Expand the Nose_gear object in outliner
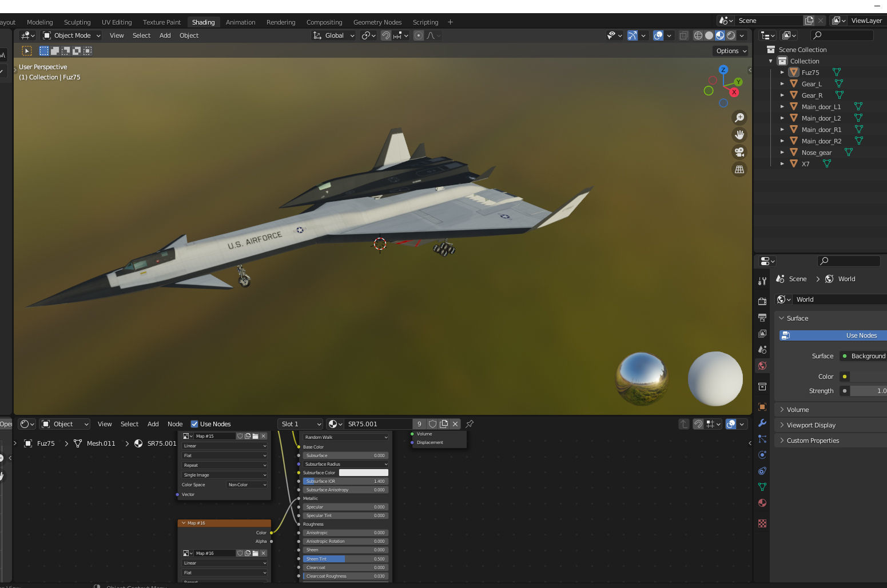The image size is (887, 588). tap(782, 153)
